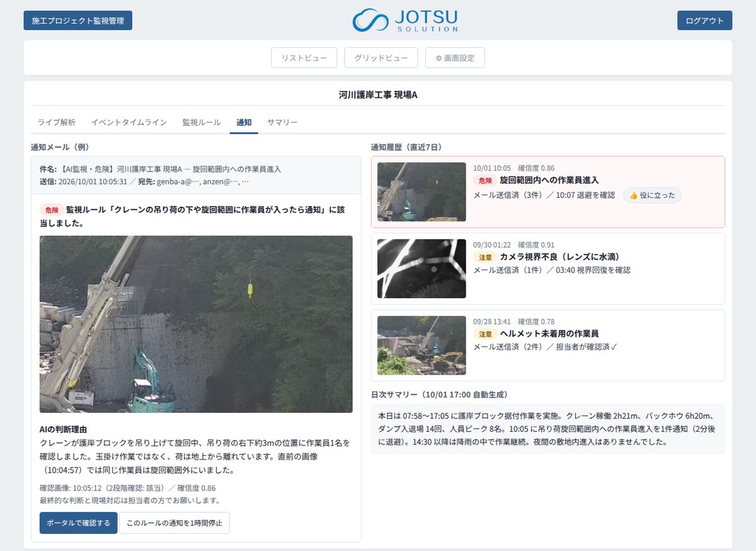Viewport: 756px width, 551px height.
Task: Click メール送信済（1件）03:40 視界回復 text
Action: click(x=551, y=270)
